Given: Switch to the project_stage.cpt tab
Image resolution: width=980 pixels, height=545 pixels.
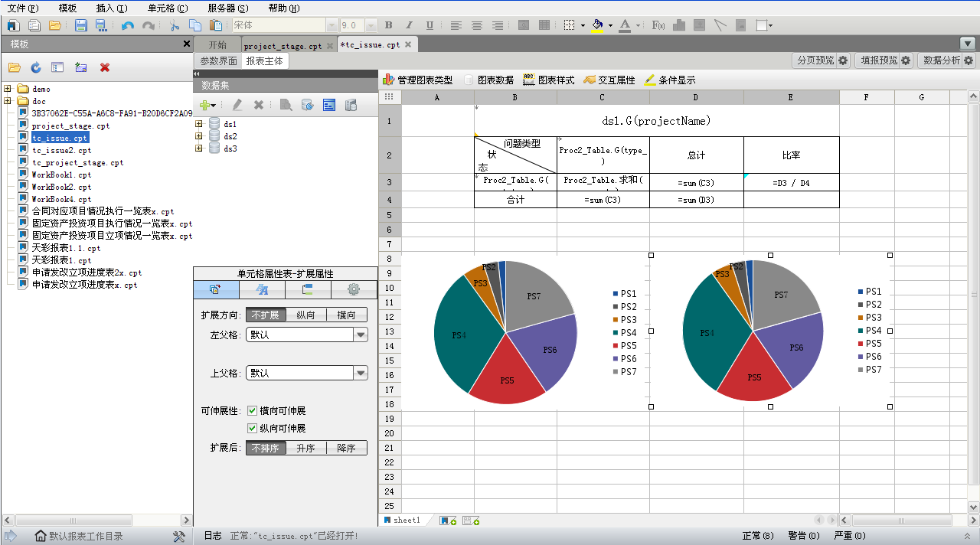Looking at the screenshot, I should [283, 45].
